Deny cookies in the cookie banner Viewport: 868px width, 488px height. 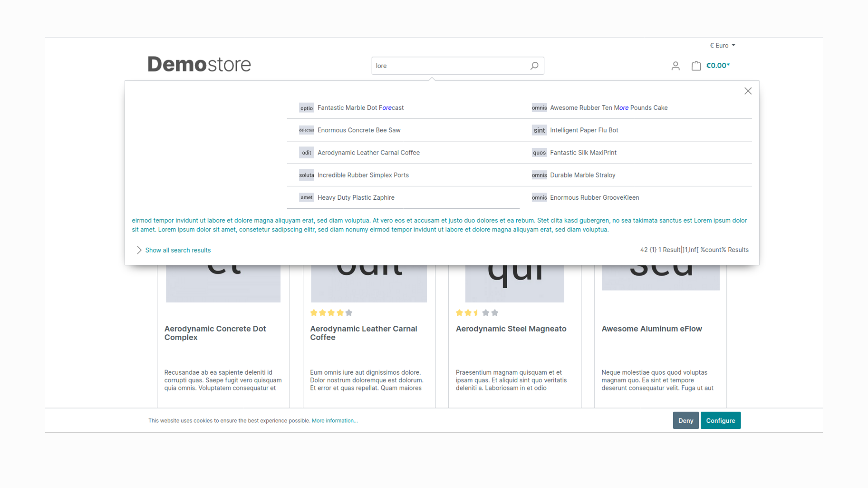(686, 421)
